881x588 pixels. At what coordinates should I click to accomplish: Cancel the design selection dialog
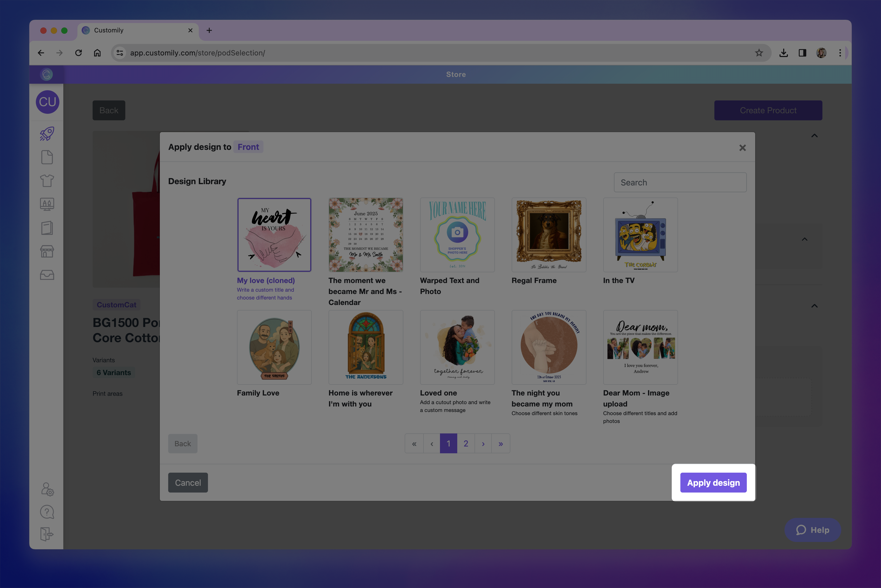point(188,483)
